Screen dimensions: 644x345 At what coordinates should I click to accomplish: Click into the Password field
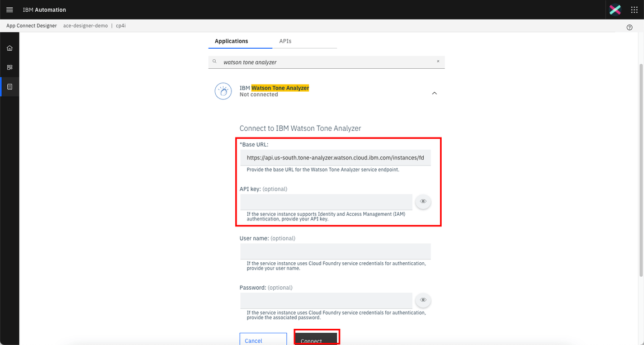click(326, 301)
